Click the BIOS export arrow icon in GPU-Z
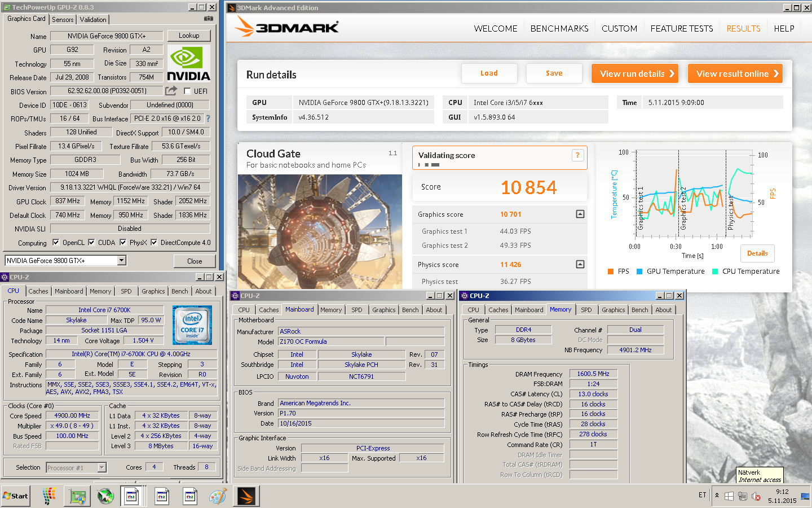The width and height of the screenshot is (812, 508). click(171, 90)
